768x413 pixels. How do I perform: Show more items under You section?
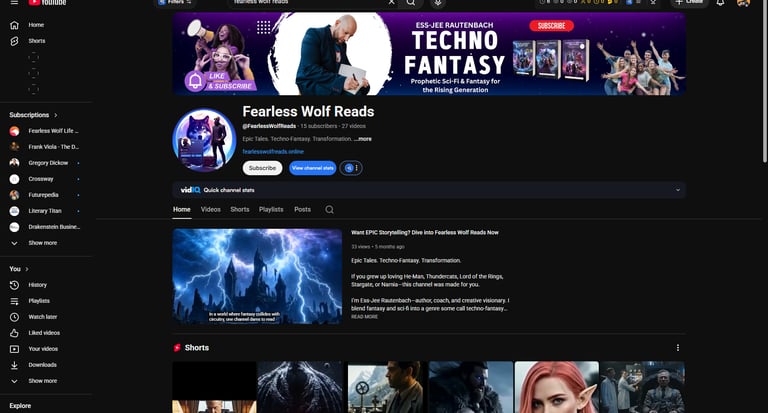(45, 381)
